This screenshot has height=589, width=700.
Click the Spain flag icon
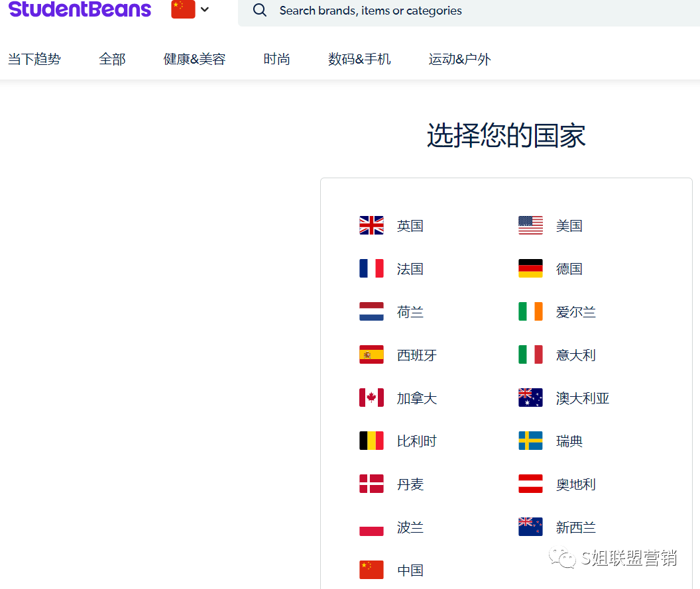(371, 354)
